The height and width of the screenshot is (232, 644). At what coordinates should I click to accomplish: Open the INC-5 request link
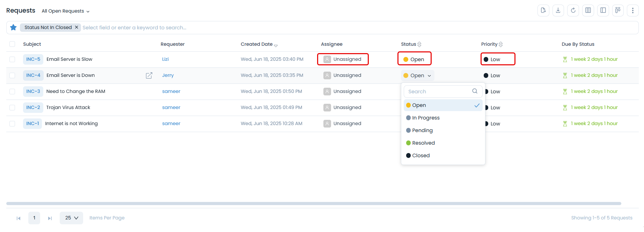pyautogui.click(x=33, y=59)
